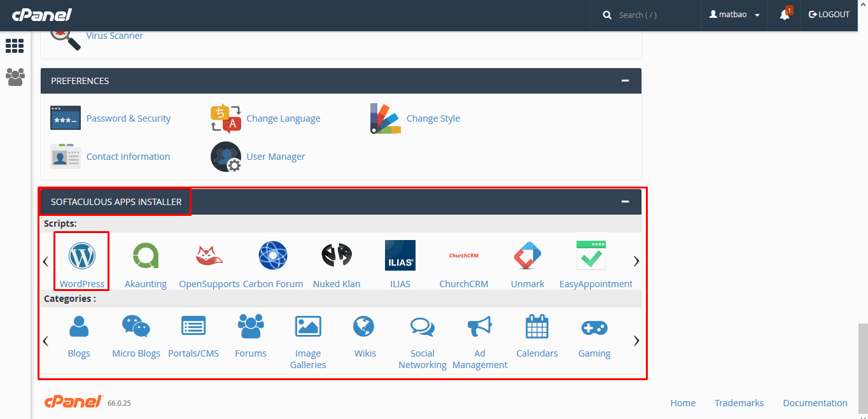The width and height of the screenshot is (868, 419).
Task: Open the Change Style color palette icon
Action: point(386,118)
